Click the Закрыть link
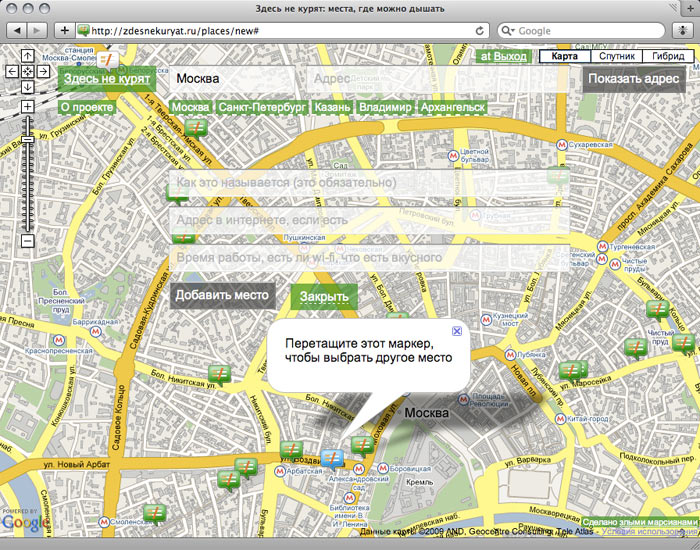Viewport: 700px width, 550px height. pyautogui.click(x=324, y=297)
